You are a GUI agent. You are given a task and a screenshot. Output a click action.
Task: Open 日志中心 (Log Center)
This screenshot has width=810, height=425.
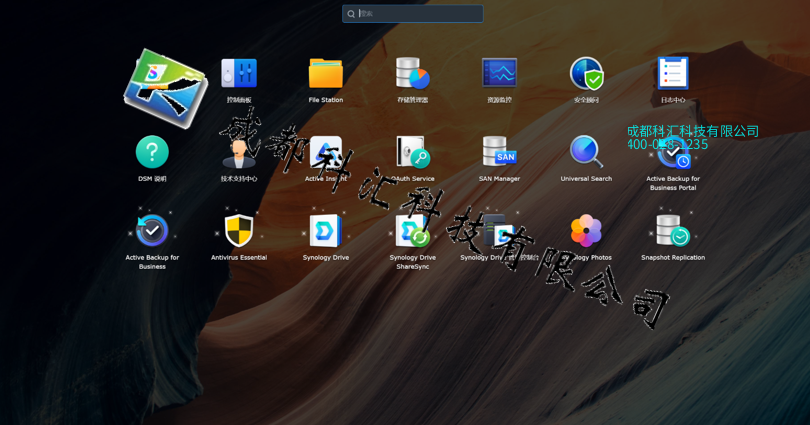tap(673, 73)
